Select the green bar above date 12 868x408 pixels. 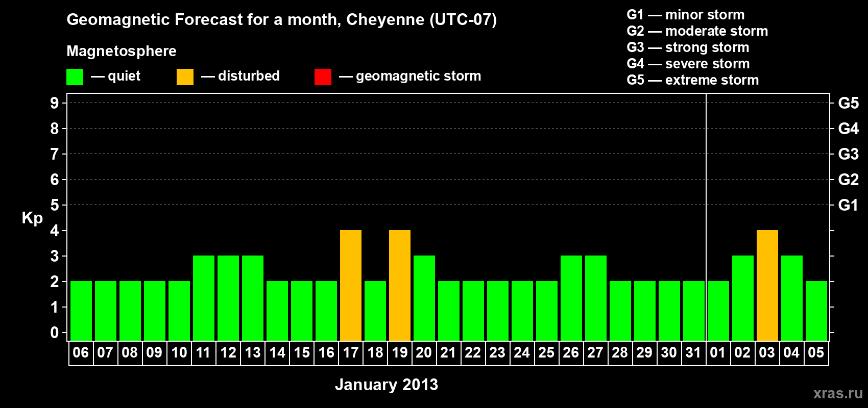[228, 298]
